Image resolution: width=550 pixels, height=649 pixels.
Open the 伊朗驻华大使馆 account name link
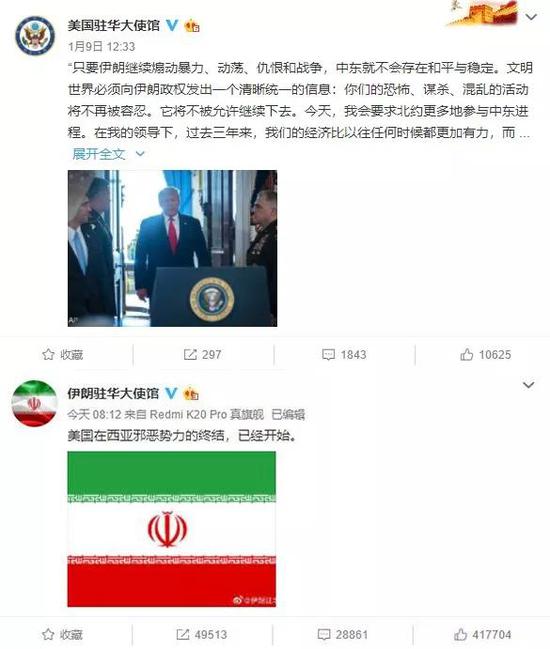[x=113, y=393]
